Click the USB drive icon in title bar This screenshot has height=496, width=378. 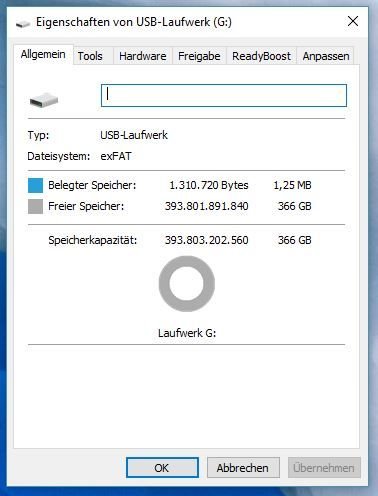click(x=23, y=24)
